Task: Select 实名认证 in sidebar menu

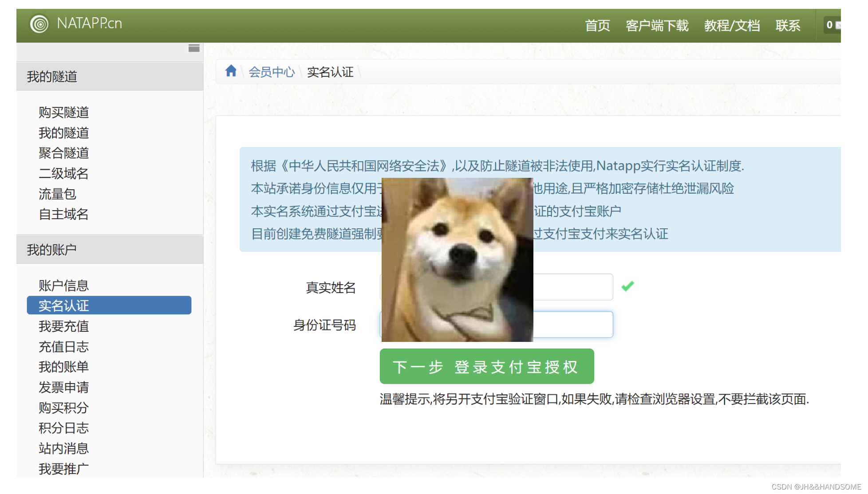Action: (109, 306)
